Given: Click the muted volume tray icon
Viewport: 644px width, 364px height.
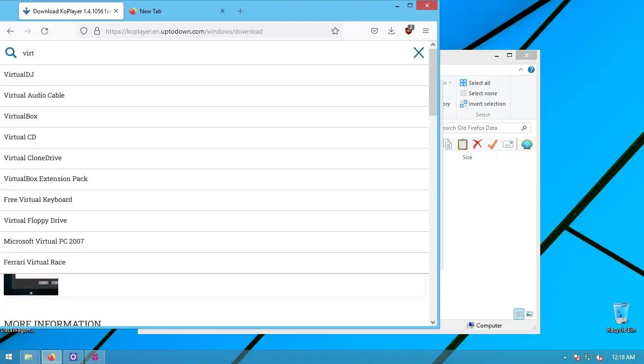Looking at the screenshot, I should (599, 357).
